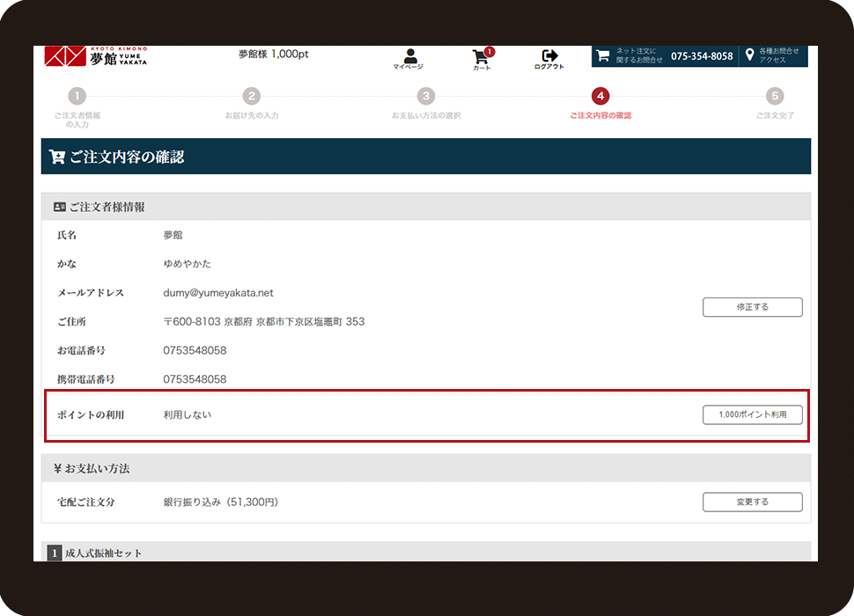Click phone number 075-354-8058
The width and height of the screenshot is (854, 616).
702,56
